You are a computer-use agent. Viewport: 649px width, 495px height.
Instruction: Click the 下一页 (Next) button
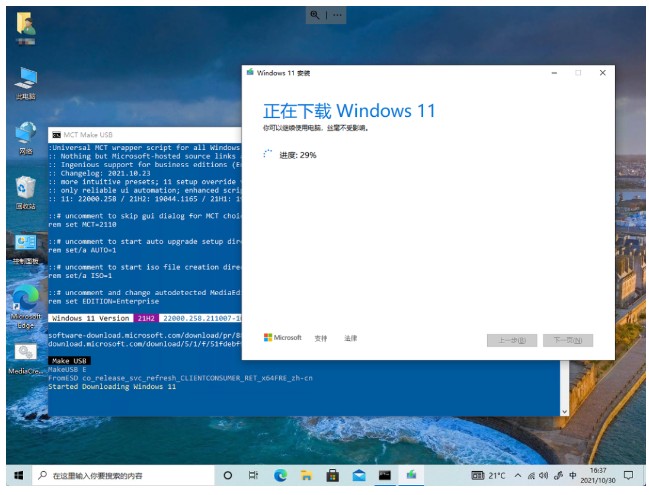point(567,340)
